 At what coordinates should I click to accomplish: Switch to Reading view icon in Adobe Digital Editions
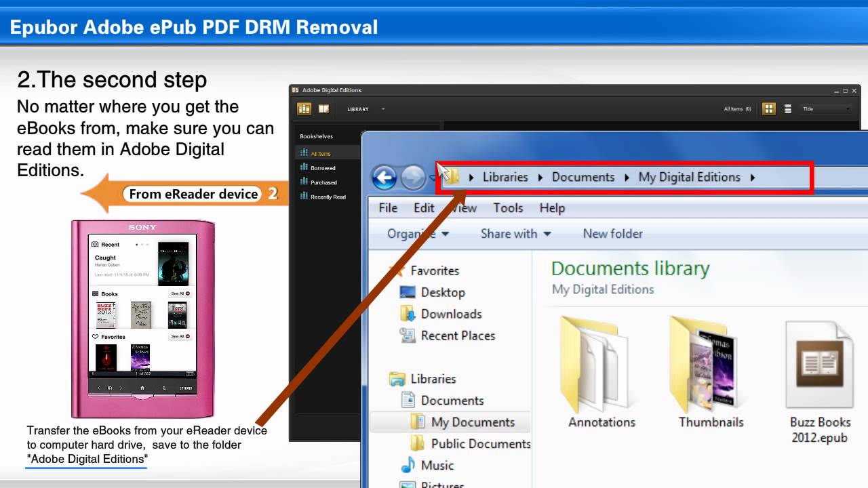click(323, 108)
